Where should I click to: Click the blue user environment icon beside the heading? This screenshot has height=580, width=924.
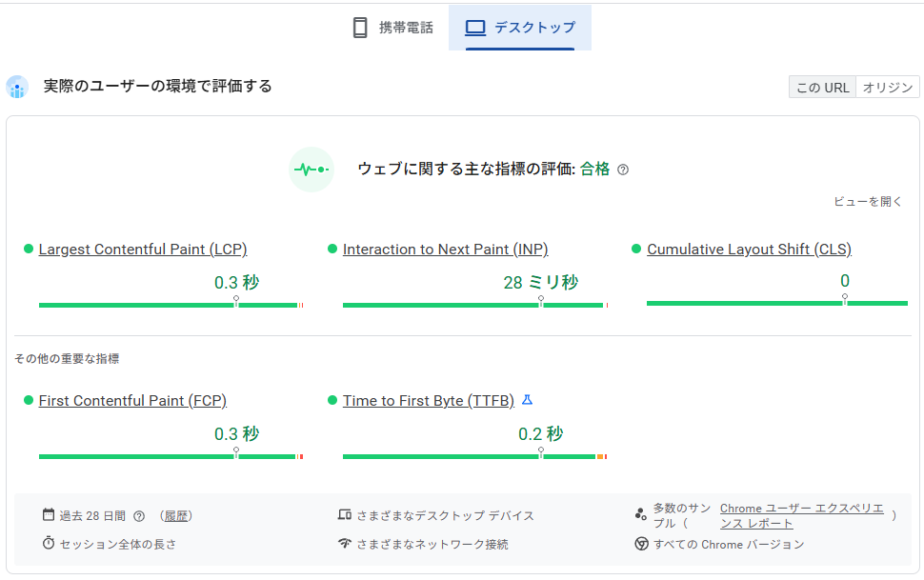click(x=17, y=87)
